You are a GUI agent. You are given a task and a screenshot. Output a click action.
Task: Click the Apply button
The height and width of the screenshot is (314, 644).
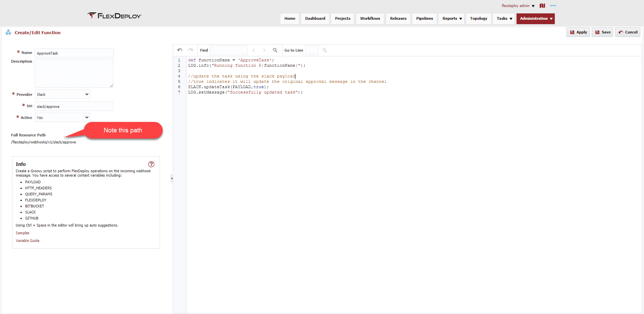click(x=578, y=32)
